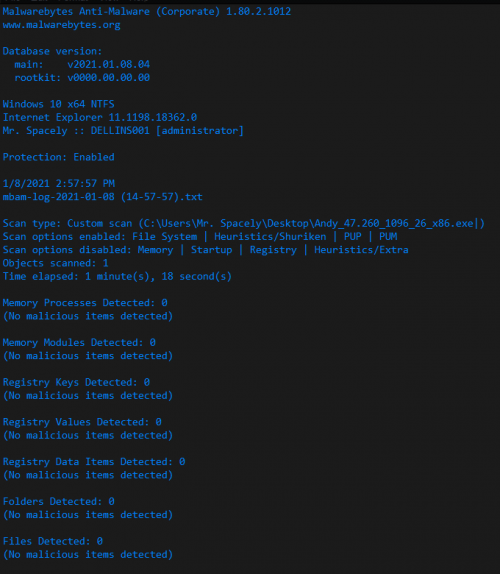Click the Windows 10 x64 NTFS line
The width and height of the screenshot is (500, 574).
[x=59, y=104]
